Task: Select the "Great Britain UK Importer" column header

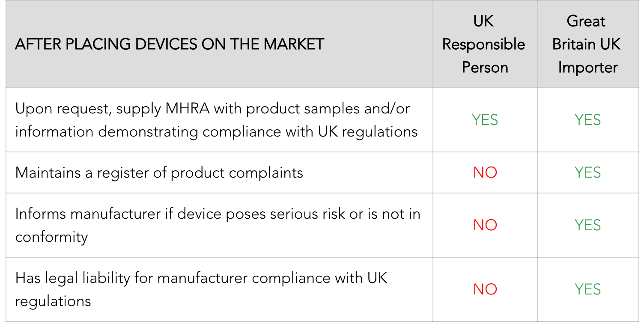Action: click(587, 45)
